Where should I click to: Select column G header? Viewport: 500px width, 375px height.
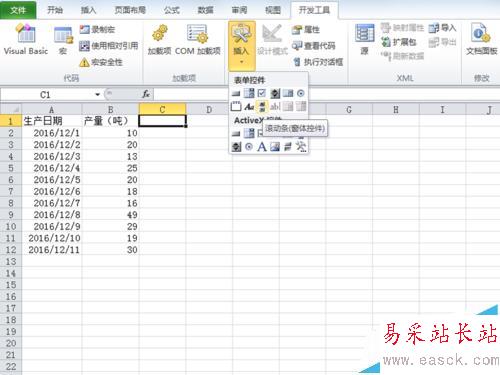pos(349,109)
